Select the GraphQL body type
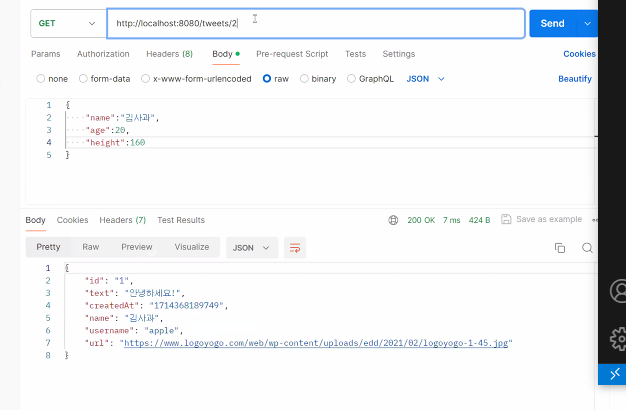This screenshot has height=410, width=626. (351, 79)
